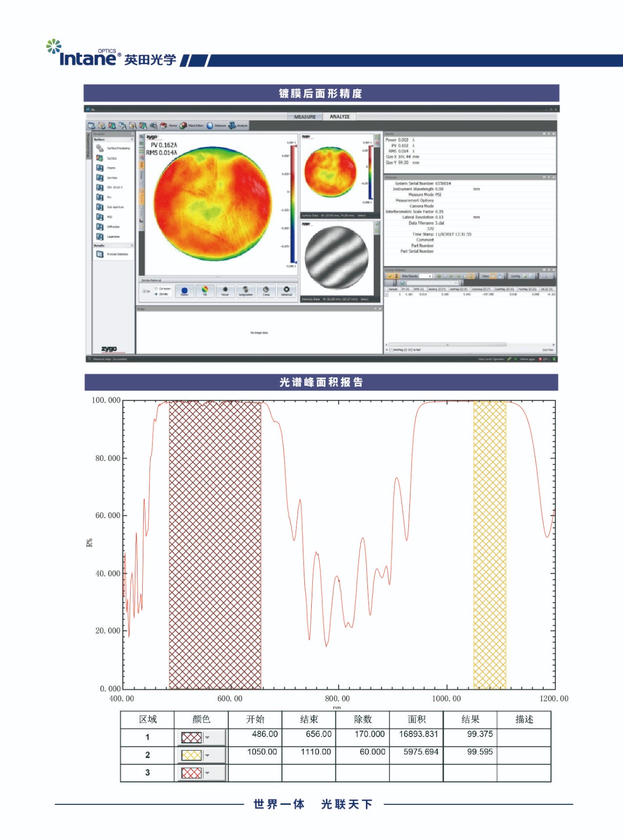The height and width of the screenshot is (840, 623).
Task: Click the Analyze toolbar button
Action: pos(238,125)
